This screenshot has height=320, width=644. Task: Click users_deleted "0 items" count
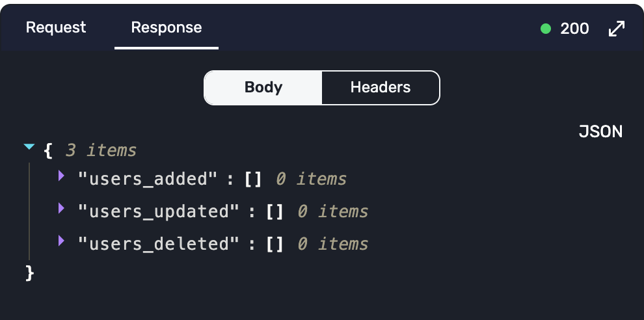point(332,244)
